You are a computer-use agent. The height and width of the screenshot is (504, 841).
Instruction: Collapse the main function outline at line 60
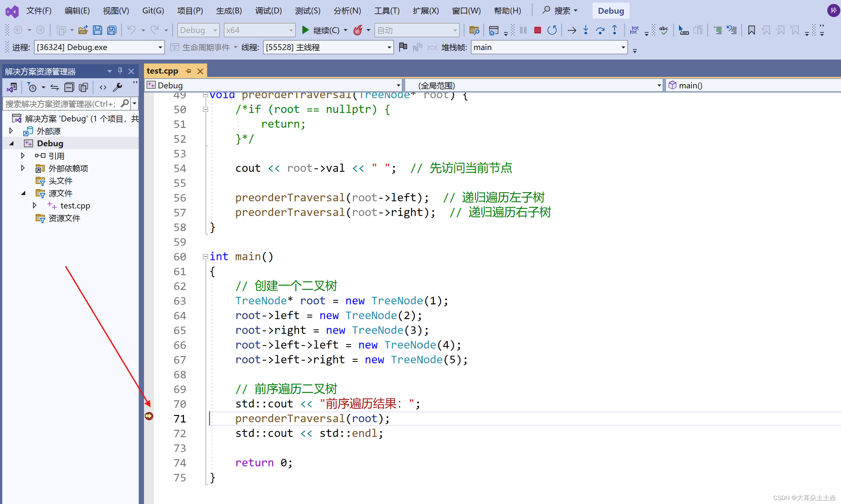205,257
